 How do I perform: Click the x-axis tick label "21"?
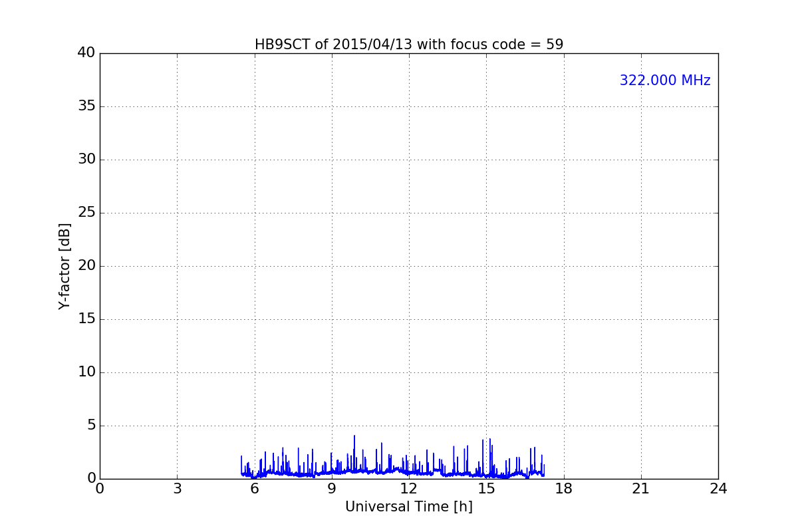coord(641,489)
